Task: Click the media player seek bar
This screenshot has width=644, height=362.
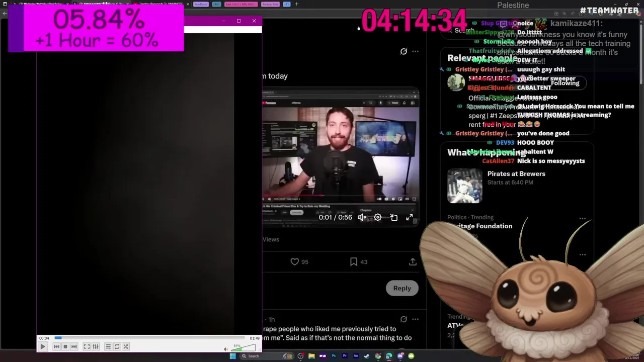Action: pos(149,338)
